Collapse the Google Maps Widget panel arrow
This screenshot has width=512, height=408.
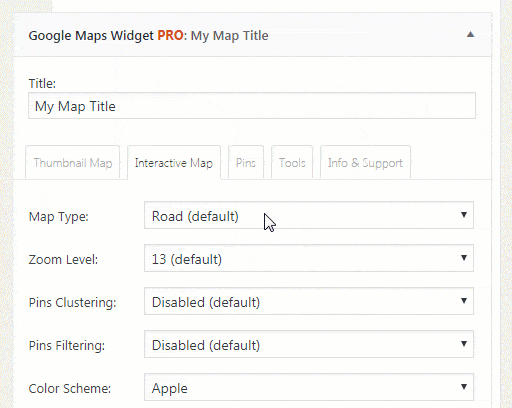470,34
